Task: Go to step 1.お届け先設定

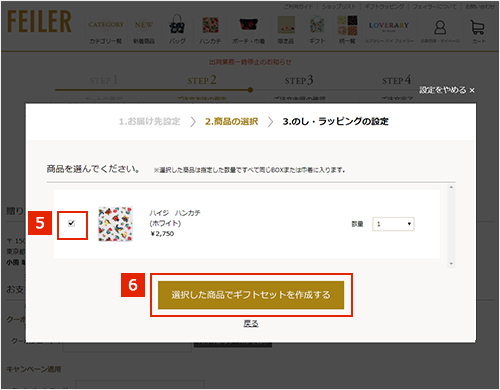Action: click(150, 121)
